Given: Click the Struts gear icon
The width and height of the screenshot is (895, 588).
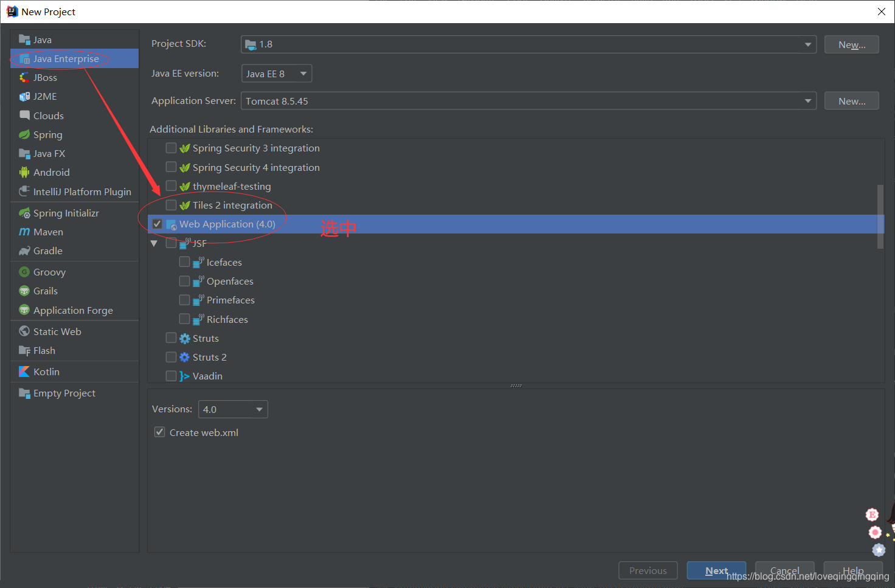Looking at the screenshot, I should pos(185,339).
